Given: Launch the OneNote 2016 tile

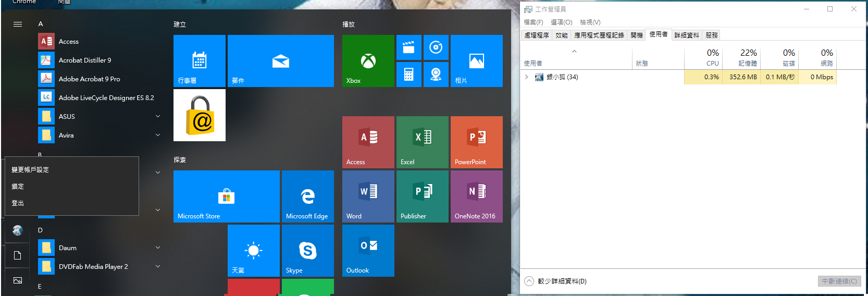Looking at the screenshot, I should [477, 196].
